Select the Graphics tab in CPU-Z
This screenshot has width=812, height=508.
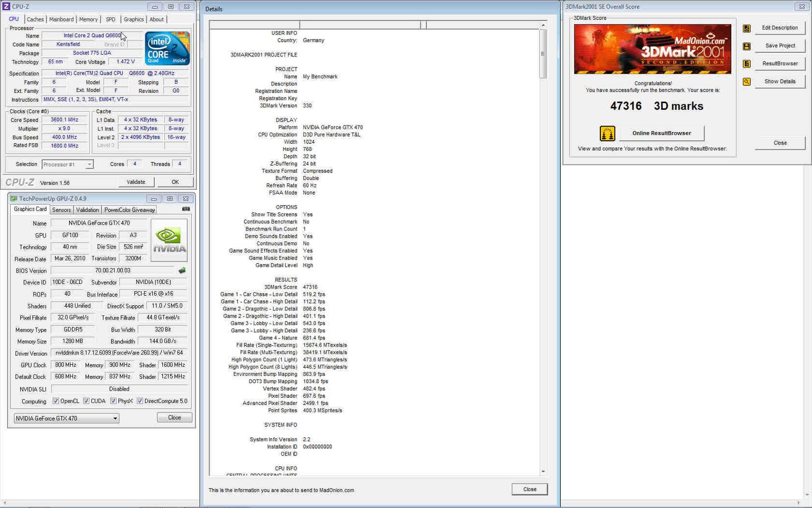click(133, 19)
